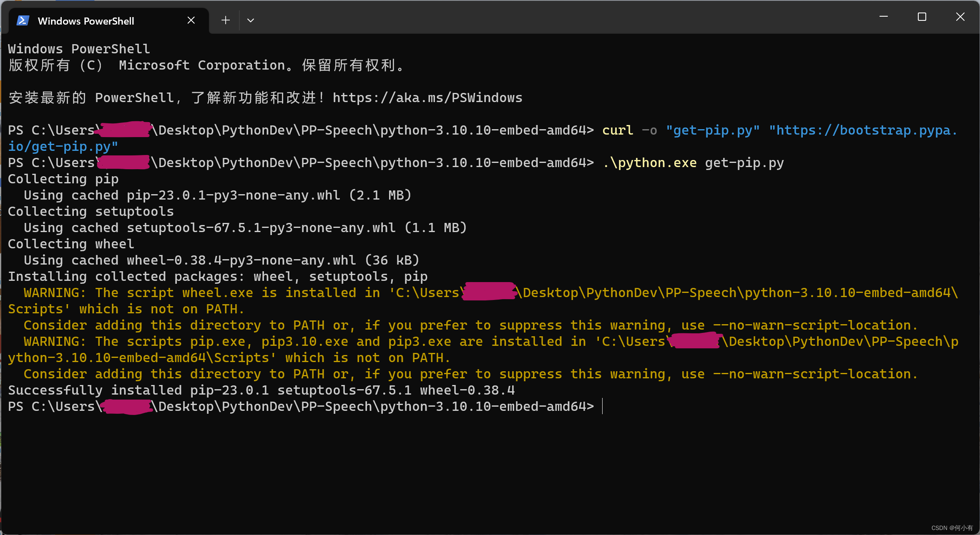
Task: Open the aka.ms/PSWindows link
Action: [x=427, y=98]
